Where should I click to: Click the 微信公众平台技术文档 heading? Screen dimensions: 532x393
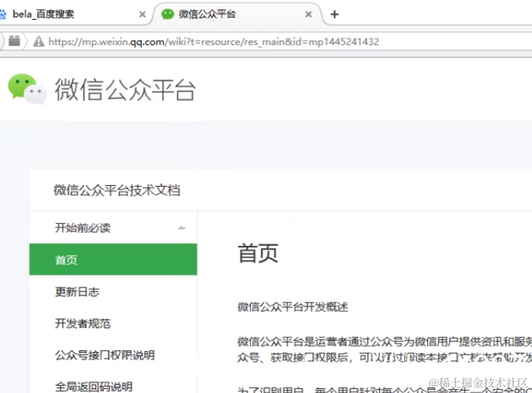(117, 191)
